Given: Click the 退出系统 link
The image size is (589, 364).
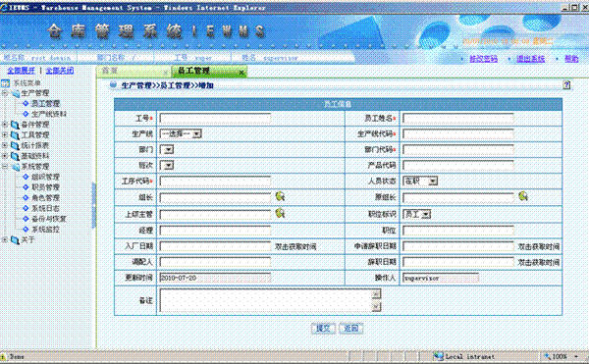Looking at the screenshot, I should pos(530,59).
